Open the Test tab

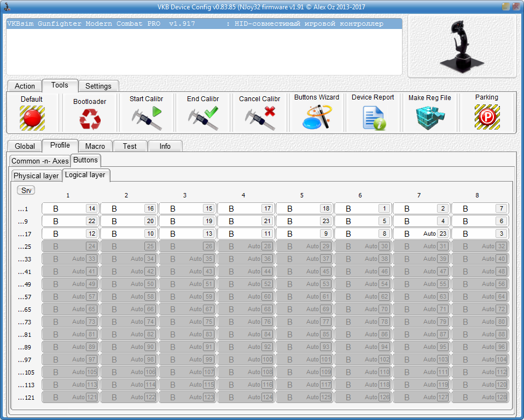click(x=130, y=146)
